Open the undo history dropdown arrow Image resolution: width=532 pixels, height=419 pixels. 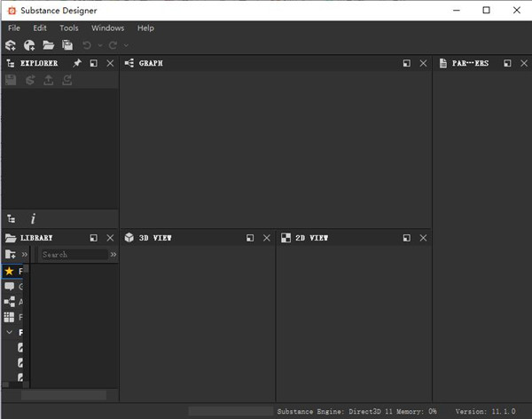point(100,45)
